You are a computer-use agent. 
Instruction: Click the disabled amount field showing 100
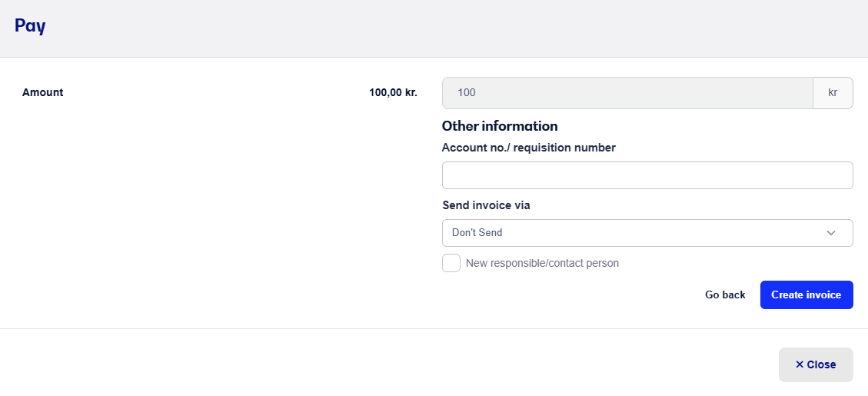pyautogui.click(x=627, y=93)
